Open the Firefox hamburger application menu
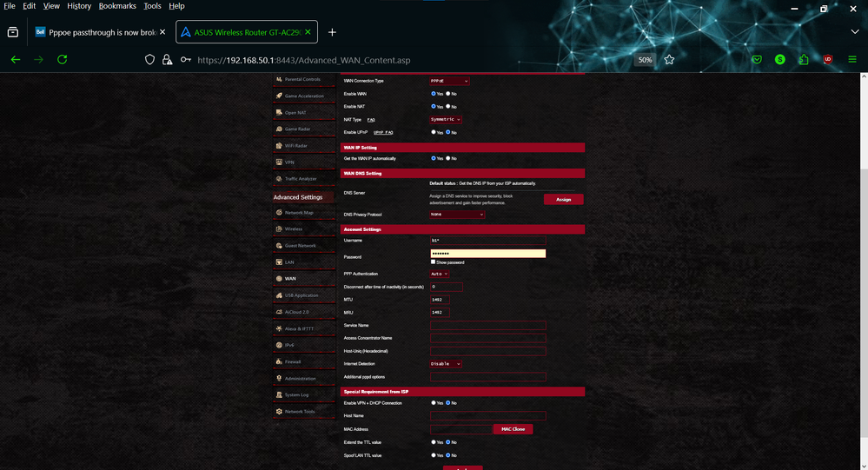 [852, 59]
